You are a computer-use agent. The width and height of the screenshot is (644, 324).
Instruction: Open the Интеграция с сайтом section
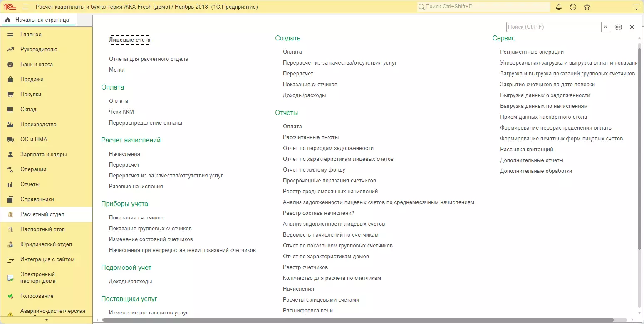[x=46, y=259]
